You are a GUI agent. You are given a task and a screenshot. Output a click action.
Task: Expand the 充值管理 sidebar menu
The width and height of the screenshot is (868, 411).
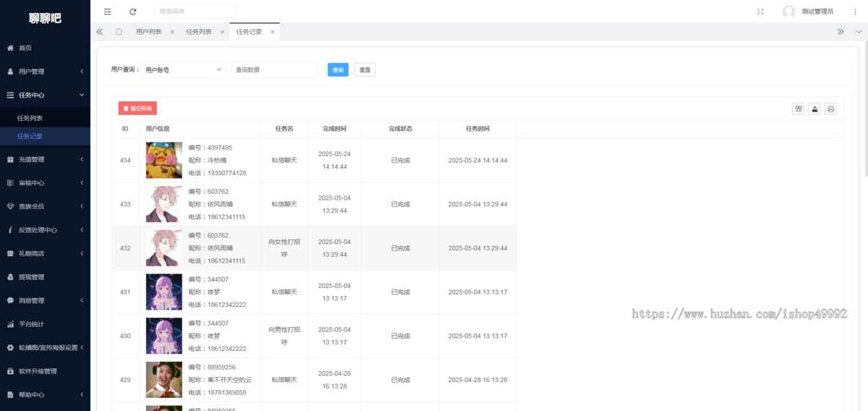tap(45, 159)
